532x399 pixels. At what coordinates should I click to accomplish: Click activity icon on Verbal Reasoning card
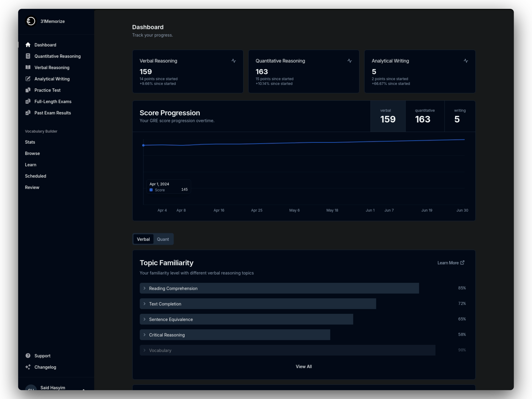point(234,61)
